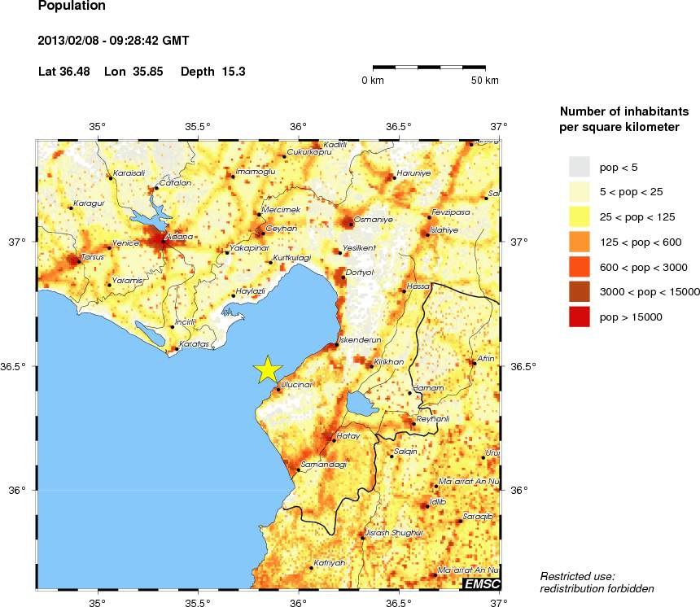
Task: Select the '25 < pop < 125' yellow swatch
Action: click(579, 217)
